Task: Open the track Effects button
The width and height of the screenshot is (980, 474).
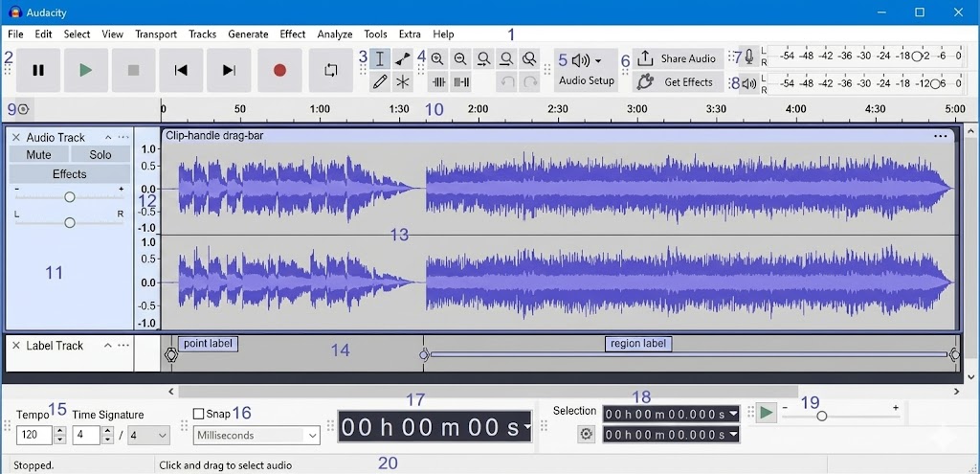Action: (70, 174)
